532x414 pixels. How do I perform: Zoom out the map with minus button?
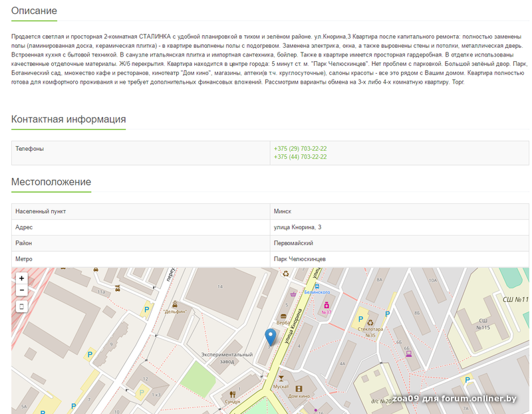[22, 290]
